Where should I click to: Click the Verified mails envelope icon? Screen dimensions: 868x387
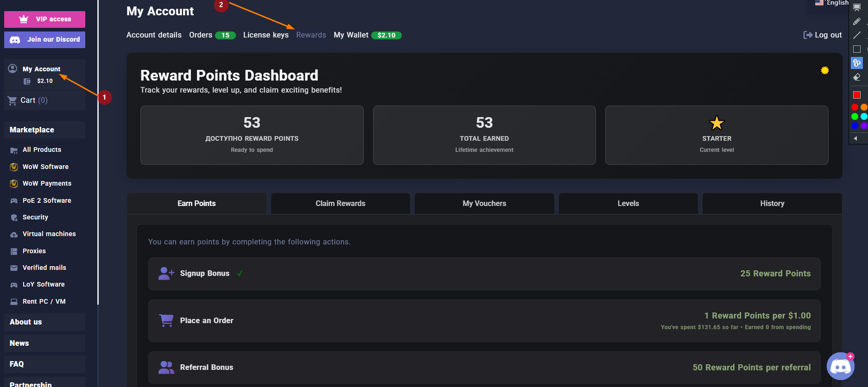coord(14,268)
